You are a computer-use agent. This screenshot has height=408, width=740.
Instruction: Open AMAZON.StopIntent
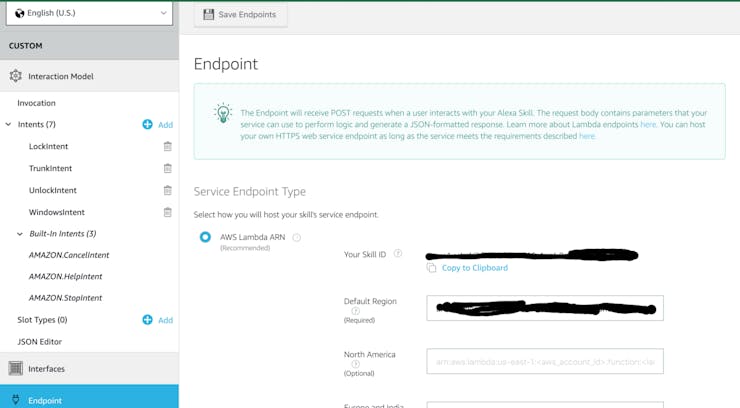click(66, 298)
